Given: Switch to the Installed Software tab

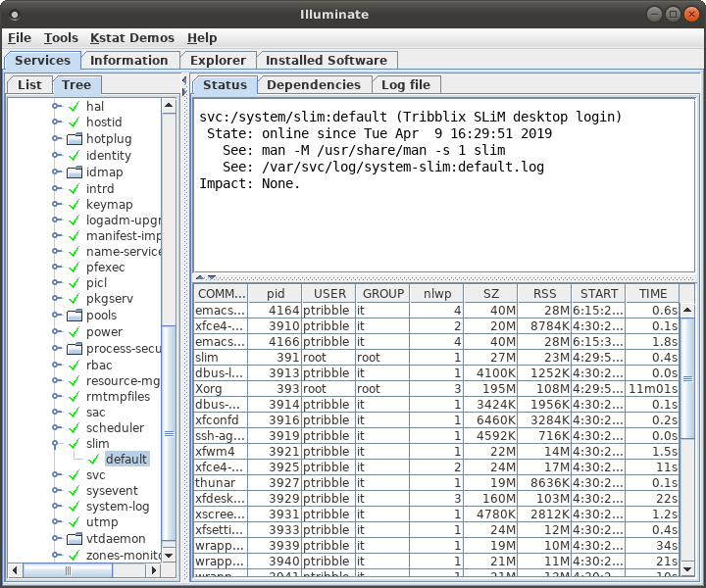Looking at the screenshot, I should click(x=327, y=61).
